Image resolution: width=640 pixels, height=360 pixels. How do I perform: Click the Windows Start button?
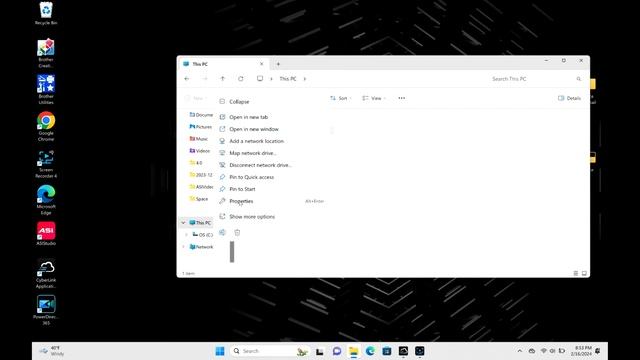(x=220, y=351)
